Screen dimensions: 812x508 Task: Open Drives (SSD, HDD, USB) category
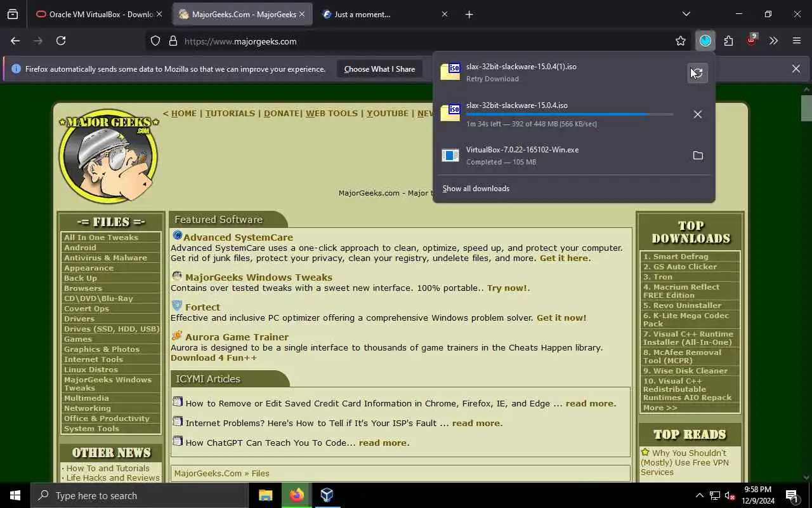[111, 329]
